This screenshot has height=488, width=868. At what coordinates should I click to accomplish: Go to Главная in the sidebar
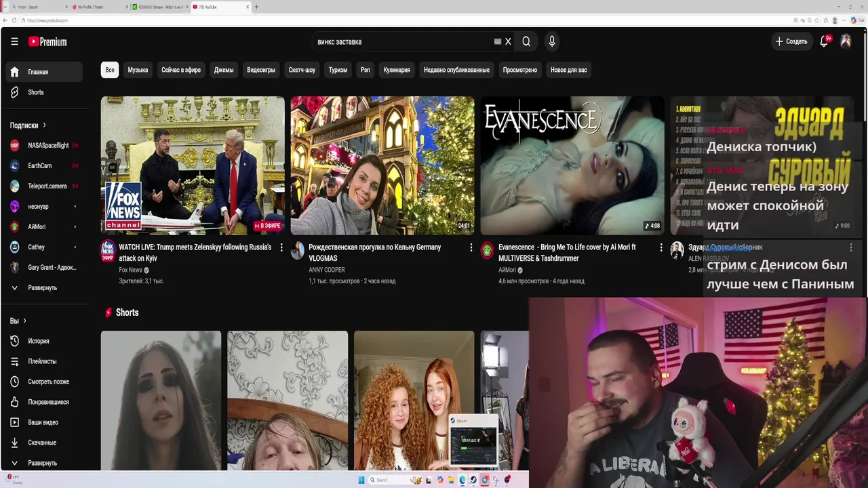[x=44, y=72]
